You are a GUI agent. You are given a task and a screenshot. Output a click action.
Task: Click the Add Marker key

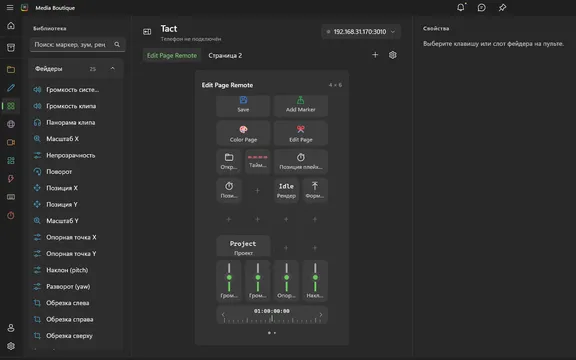[300, 106]
